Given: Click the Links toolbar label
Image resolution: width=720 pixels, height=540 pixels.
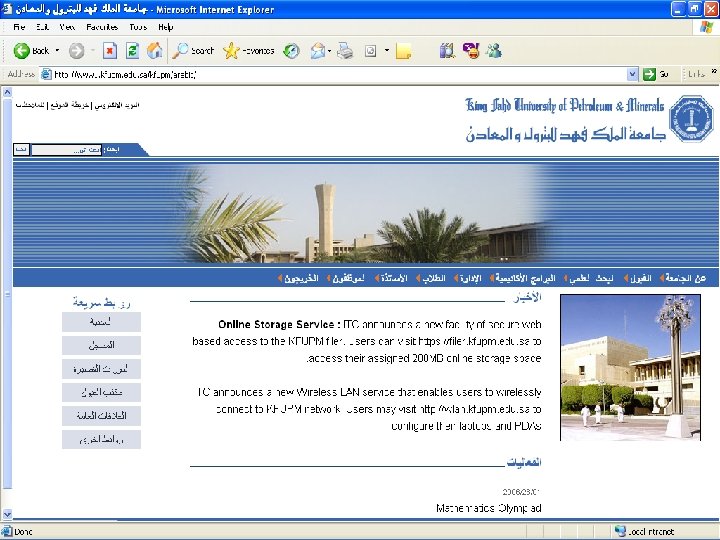Looking at the screenshot, I should [x=697, y=74].
